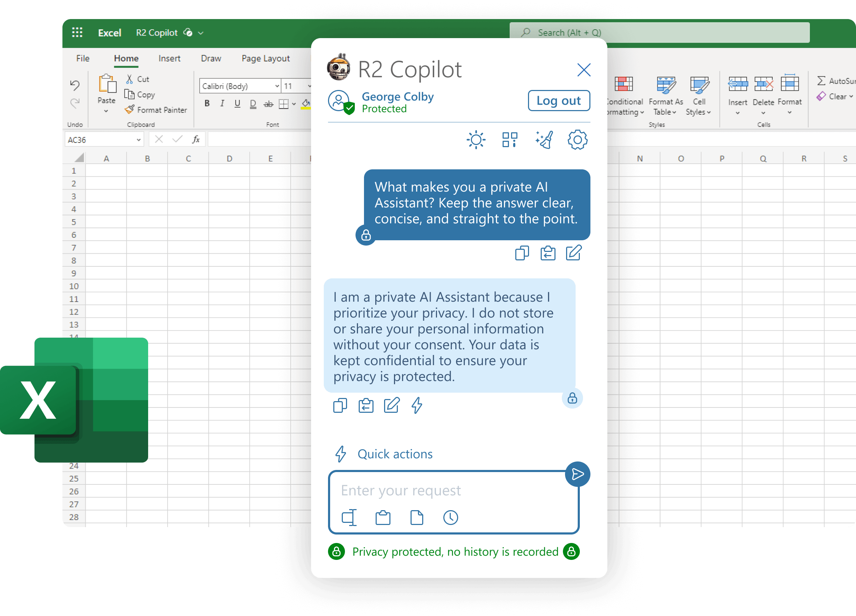The height and width of the screenshot is (616, 856).
Task: Switch to the Draw tab
Action: pyautogui.click(x=211, y=59)
